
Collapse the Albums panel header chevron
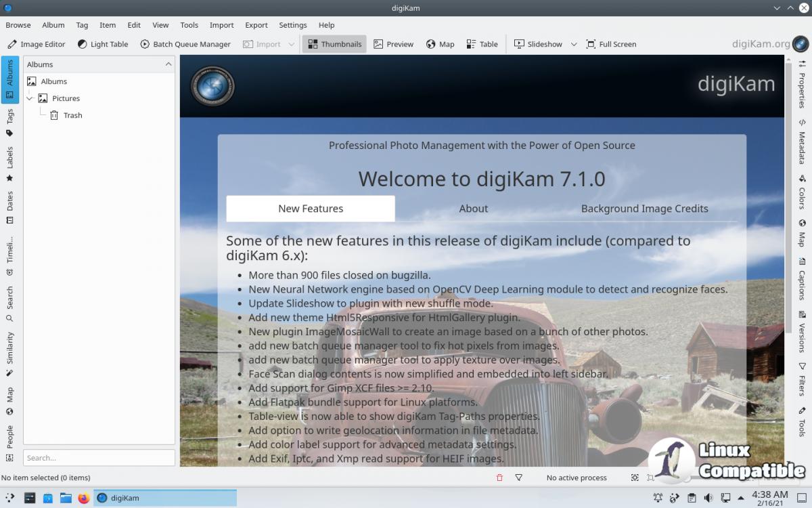(x=168, y=64)
